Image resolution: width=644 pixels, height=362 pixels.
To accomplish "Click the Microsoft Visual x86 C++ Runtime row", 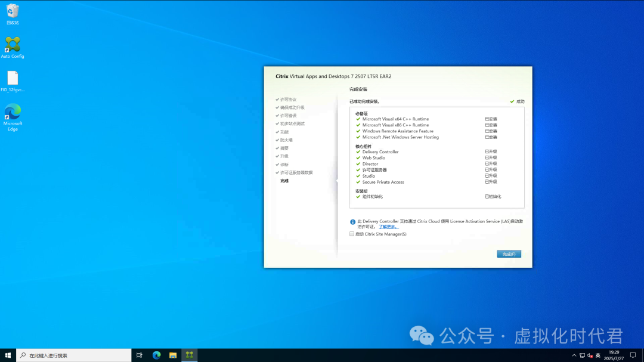I will 427,125.
